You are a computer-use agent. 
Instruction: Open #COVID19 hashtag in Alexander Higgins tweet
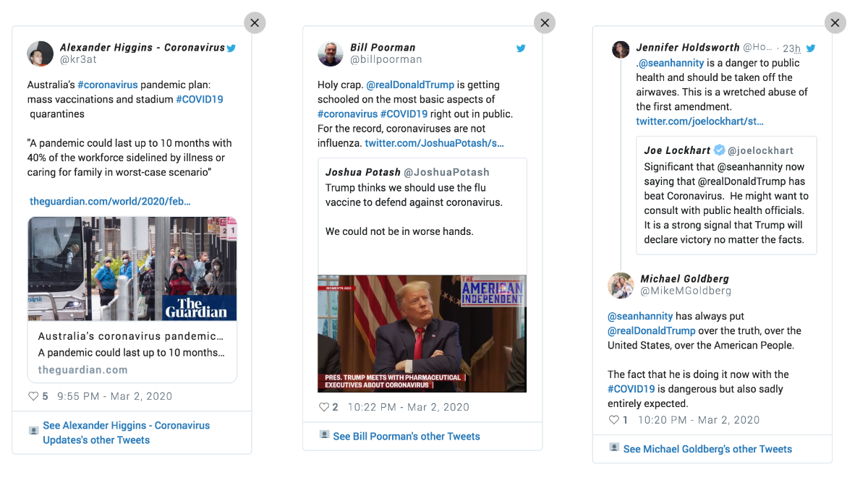tap(200, 99)
